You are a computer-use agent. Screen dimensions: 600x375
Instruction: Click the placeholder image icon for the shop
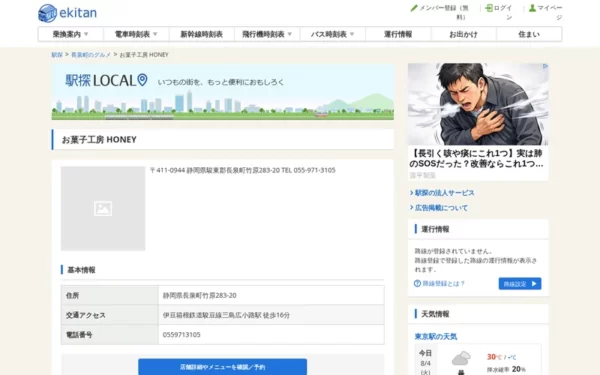(x=103, y=209)
